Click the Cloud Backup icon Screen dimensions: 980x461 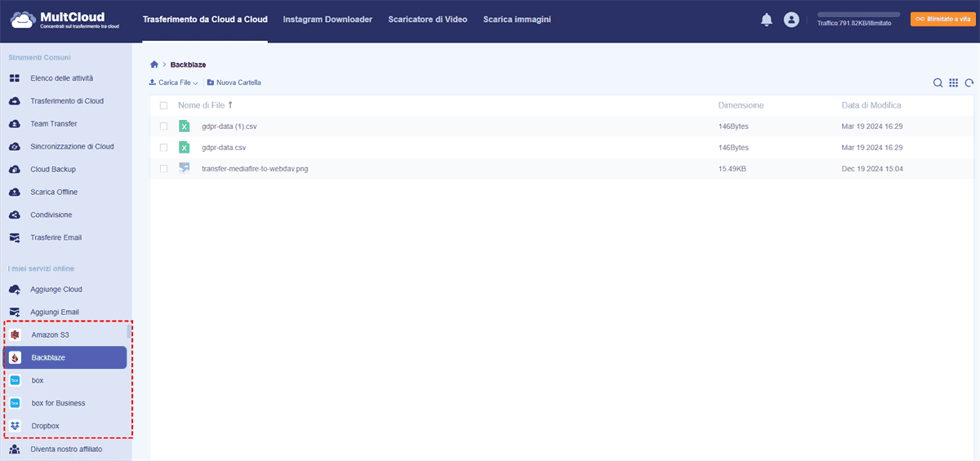click(x=14, y=170)
